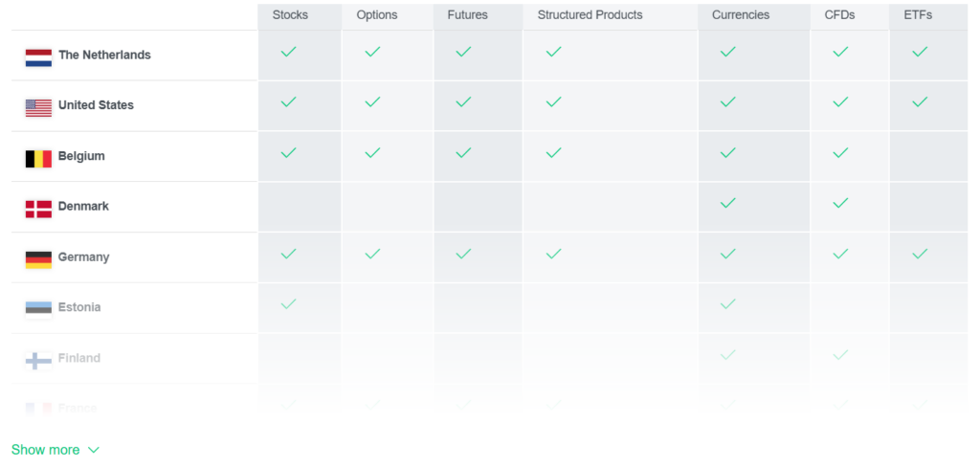Select the Stocks column header
This screenshot has height=468, width=980.
pos(290,15)
